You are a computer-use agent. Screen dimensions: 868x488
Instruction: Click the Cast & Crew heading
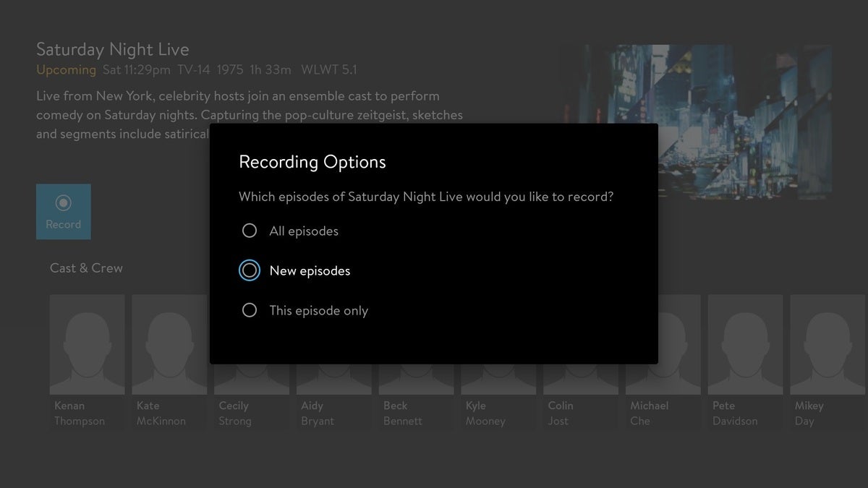tap(86, 267)
